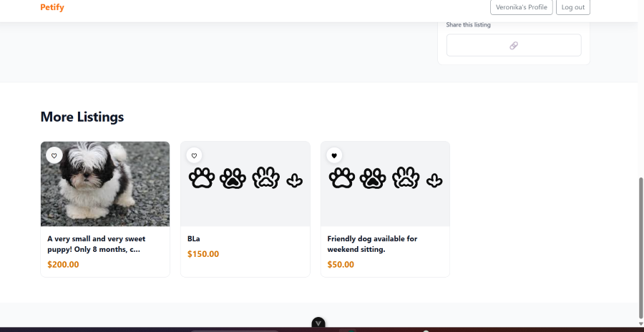Click the scrollbar down arrow
Image resolution: width=644 pixels, height=332 pixels.
pos(640,323)
